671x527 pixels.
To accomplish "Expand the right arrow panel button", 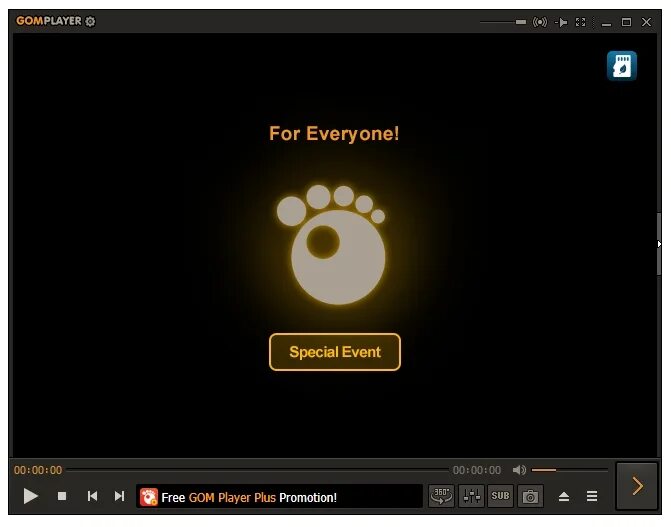I will [x=637, y=486].
